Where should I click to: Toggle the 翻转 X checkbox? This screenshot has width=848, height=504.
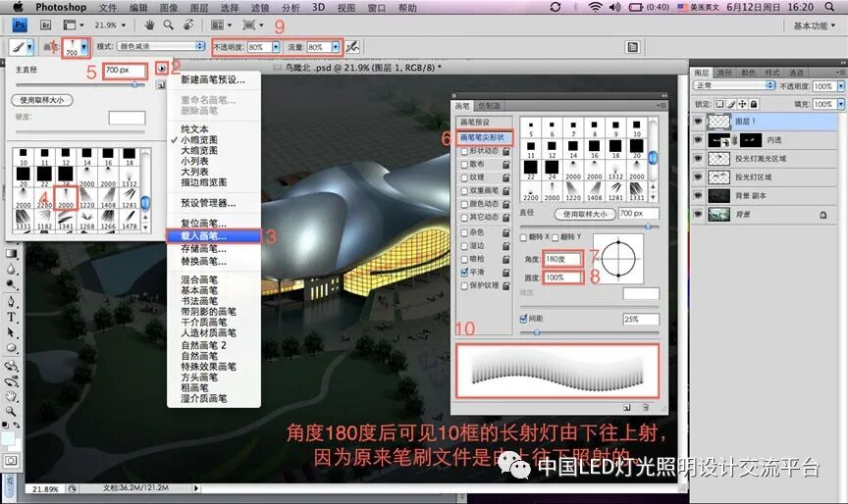point(523,237)
